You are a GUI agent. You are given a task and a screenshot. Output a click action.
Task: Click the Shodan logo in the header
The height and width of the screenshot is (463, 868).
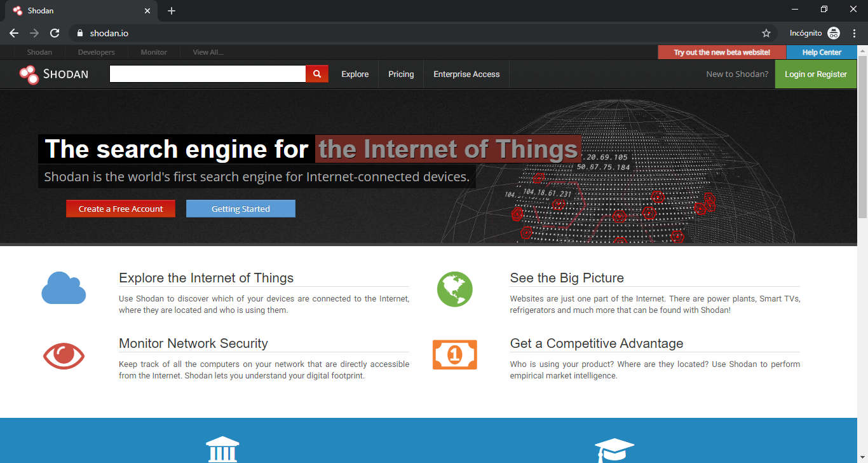tap(54, 74)
